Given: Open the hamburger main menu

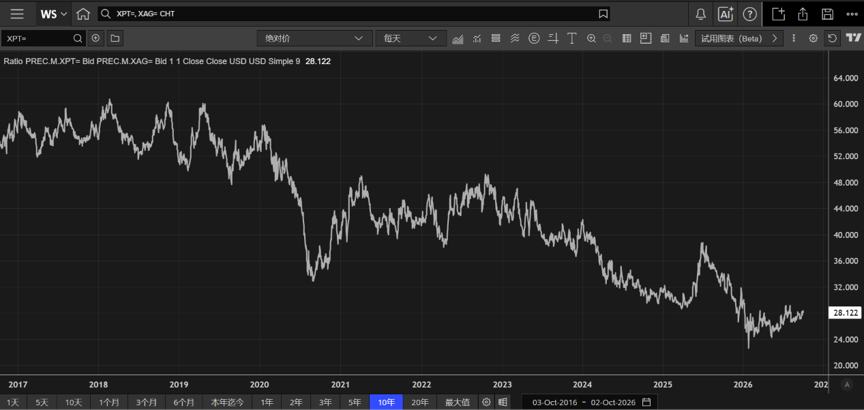Looking at the screenshot, I should point(17,14).
